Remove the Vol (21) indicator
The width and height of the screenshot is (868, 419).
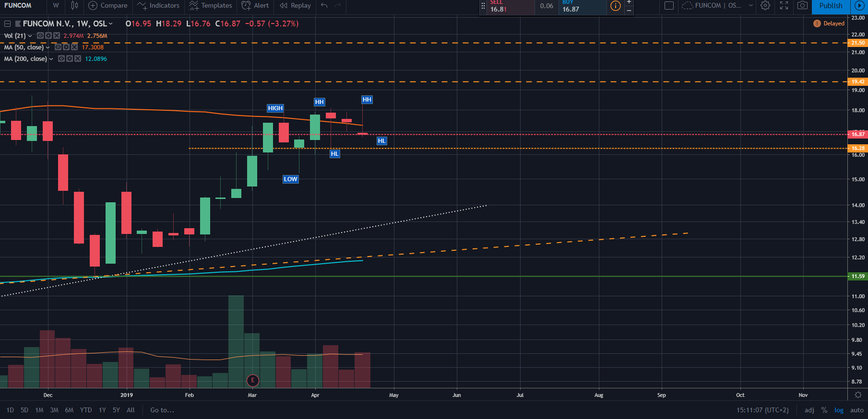click(57, 35)
